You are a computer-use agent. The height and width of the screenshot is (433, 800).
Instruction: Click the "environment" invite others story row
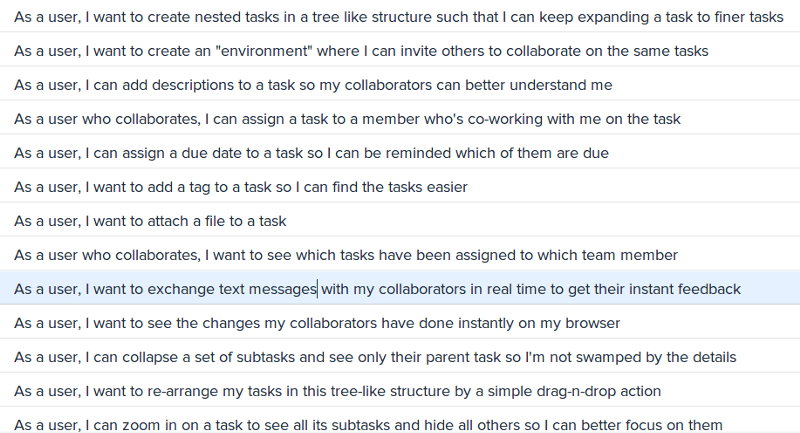point(400,51)
